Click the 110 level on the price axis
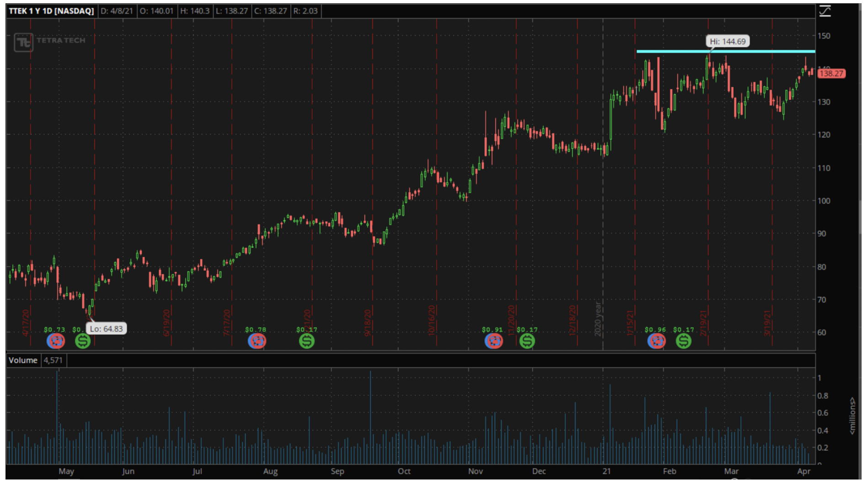868x485 pixels. click(x=824, y=168)
